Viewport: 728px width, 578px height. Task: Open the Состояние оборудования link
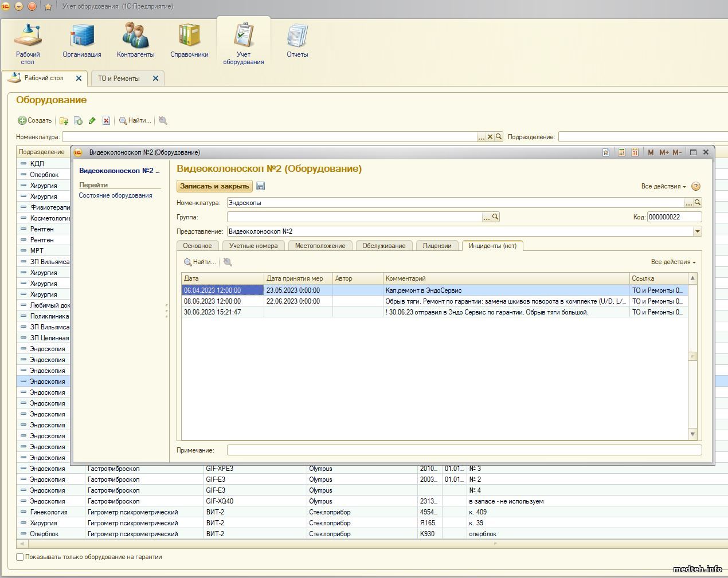[115, 195]
